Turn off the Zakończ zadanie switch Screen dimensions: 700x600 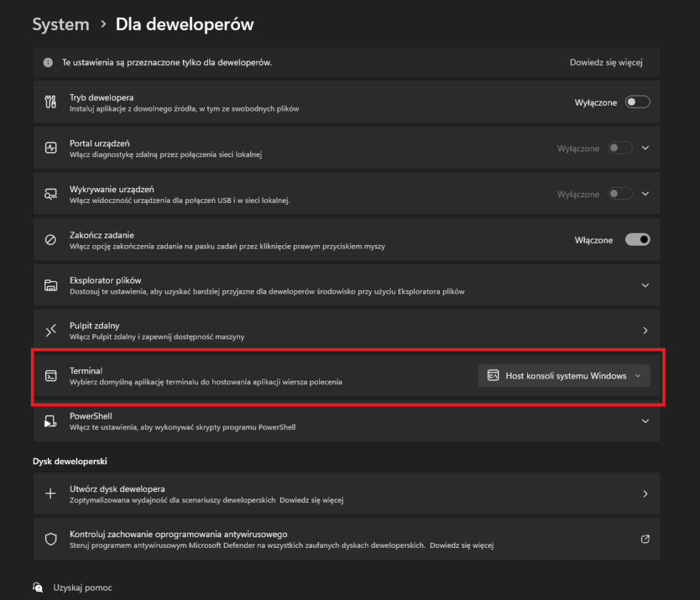tap(637, 240)
